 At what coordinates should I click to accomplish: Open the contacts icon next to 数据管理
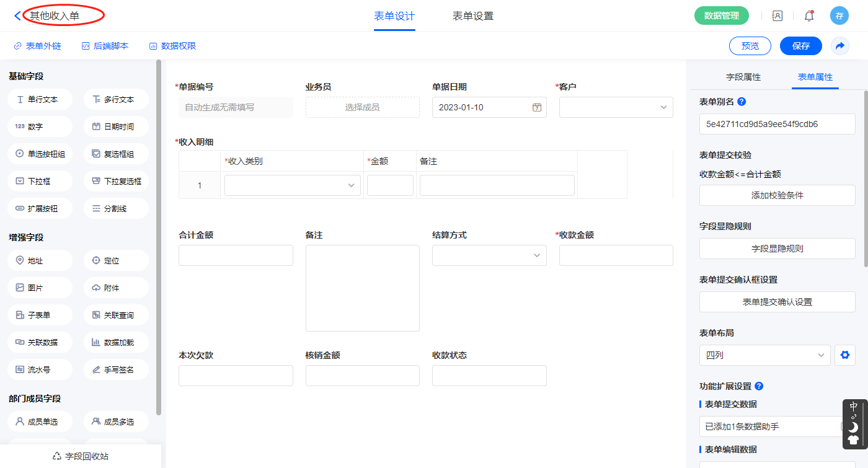tap(777, 16)
